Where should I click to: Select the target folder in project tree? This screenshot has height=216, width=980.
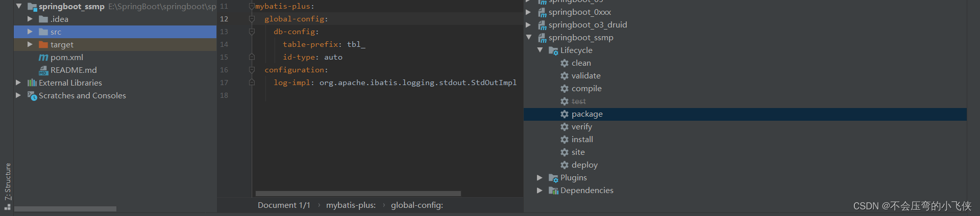(62, 45)
